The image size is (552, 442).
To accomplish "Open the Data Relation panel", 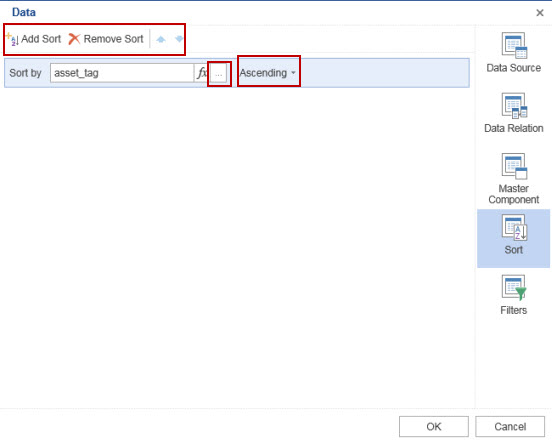I will coord(513,113).
